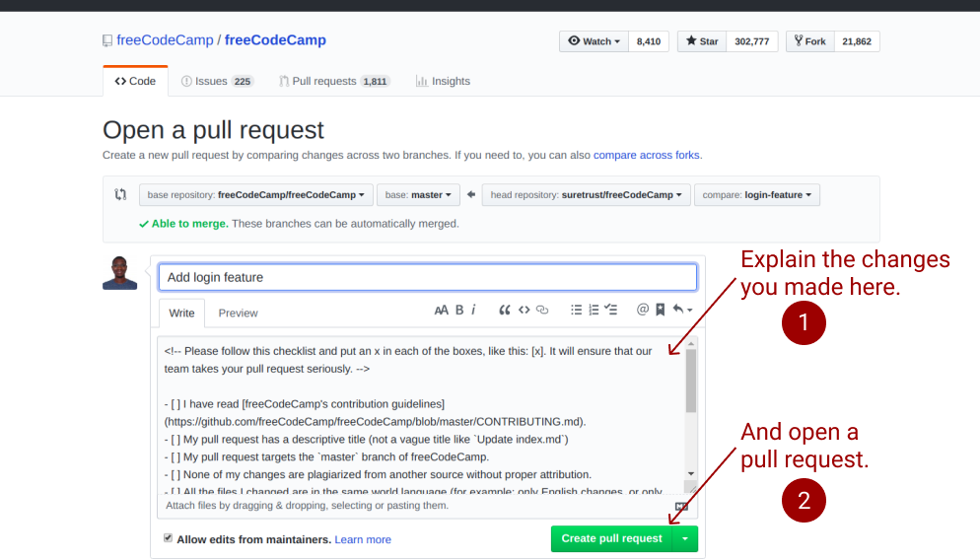
Task: Insert code with the code icon
Action: [x=524, y=311]
